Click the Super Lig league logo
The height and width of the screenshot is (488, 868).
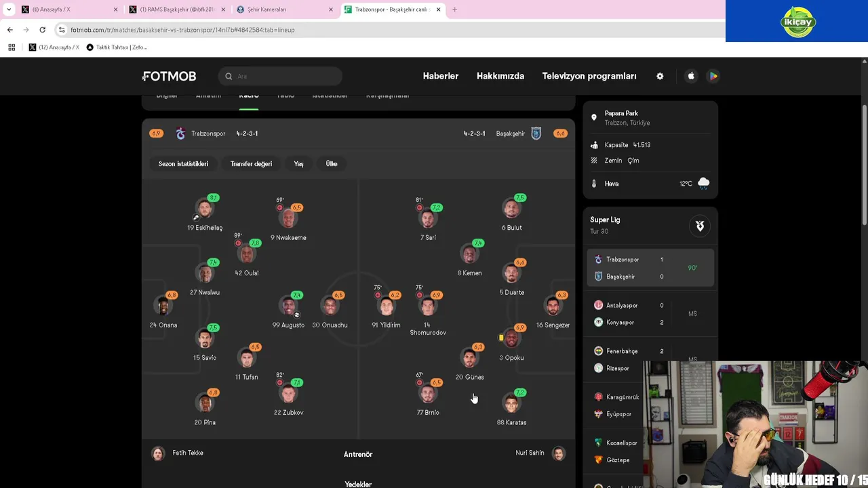700,226
